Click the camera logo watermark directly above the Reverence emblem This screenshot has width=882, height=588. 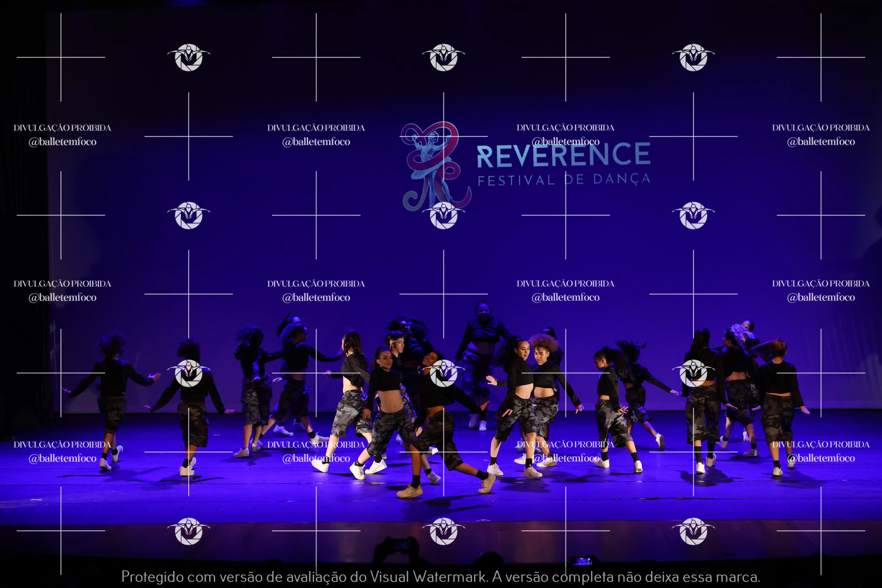444,57
